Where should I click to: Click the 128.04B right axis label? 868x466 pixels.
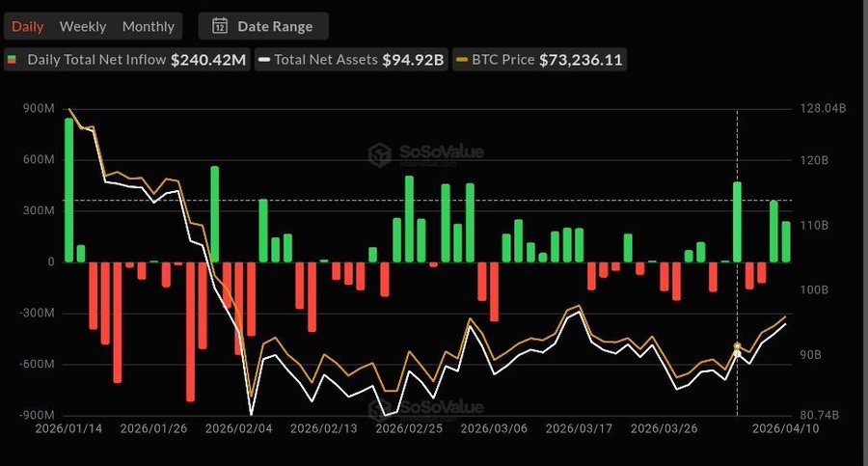tap(823, 109)
